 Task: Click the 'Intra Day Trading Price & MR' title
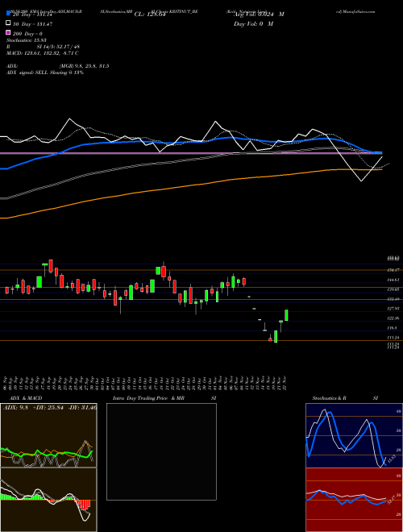point(148,398)
